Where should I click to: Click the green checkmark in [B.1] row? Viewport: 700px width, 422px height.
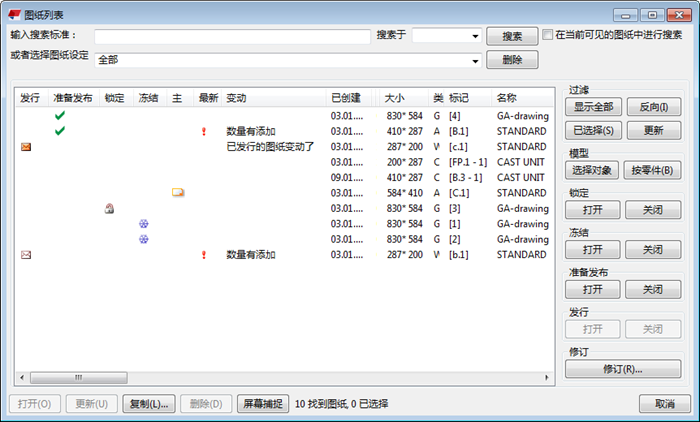click(59, 131)
